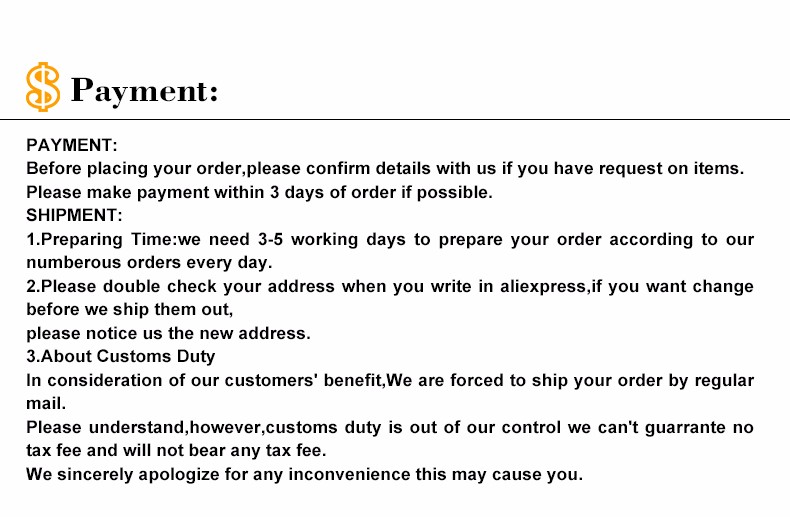Click the bold "Payment:" heading
790x517 pixels.
pos(144,91)
